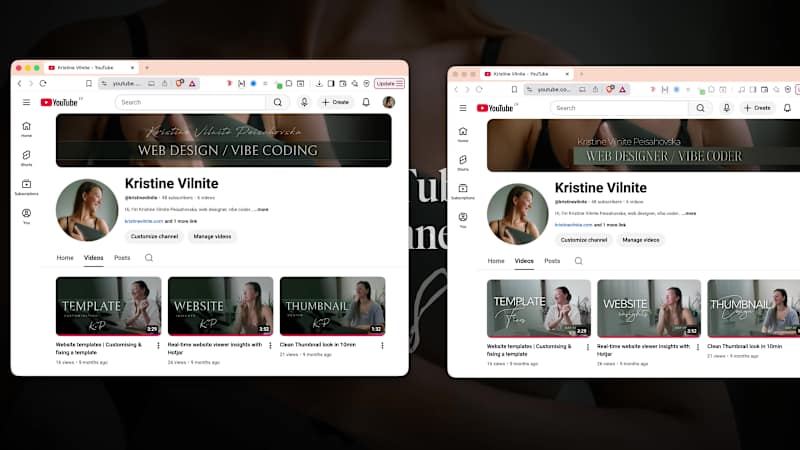
Task: Go to Home in right window sidebar
Action: pyautogui.click(x=463, y=135)
